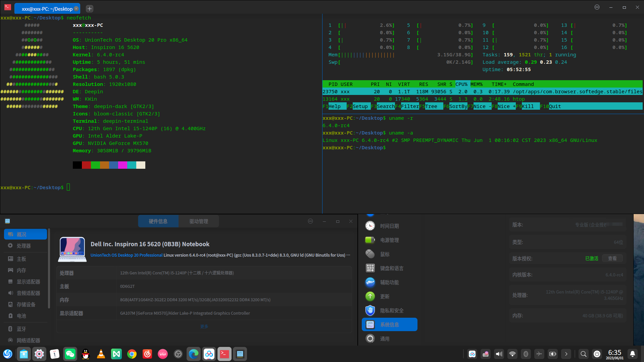Image resolution: width=644 pixels, height=362 pixels.
Task: Open terminal window options menu button
Action: [597, 7]
